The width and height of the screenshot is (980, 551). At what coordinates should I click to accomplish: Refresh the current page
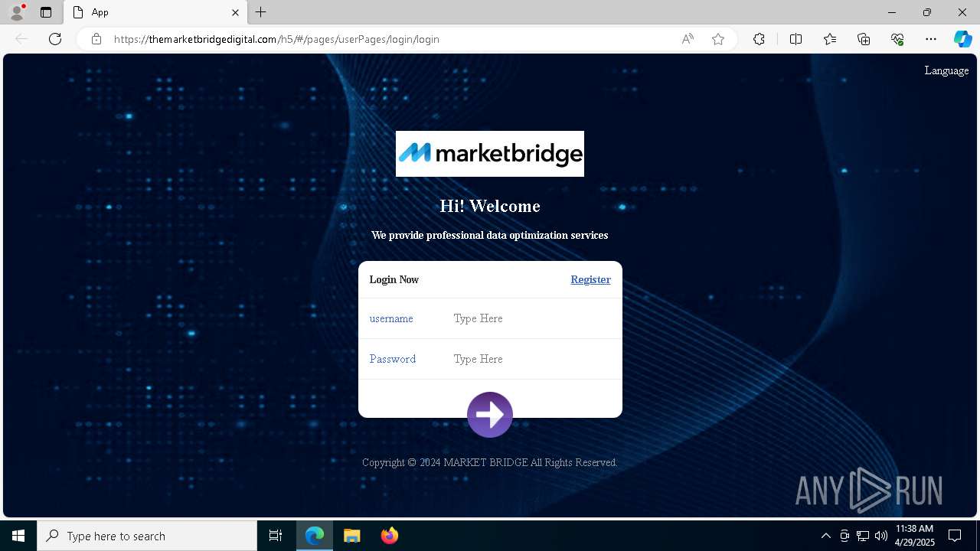[55, 39]
